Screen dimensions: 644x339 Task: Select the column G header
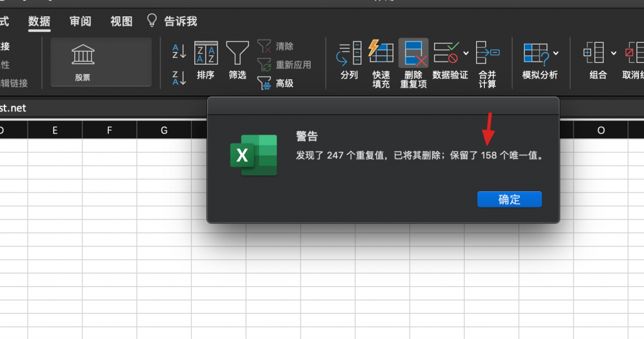pos(164,130)
